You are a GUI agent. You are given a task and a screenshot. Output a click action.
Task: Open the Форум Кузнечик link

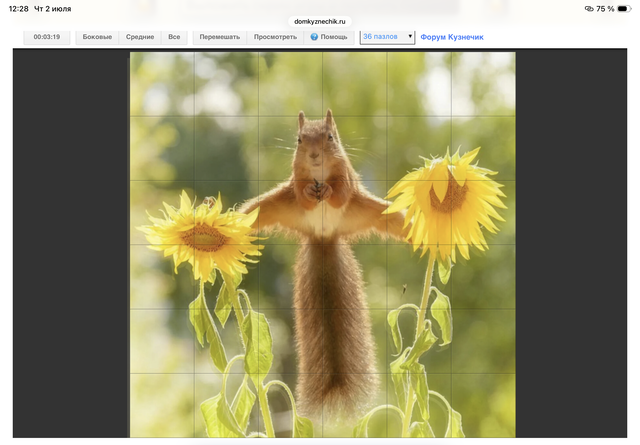point(452,37)
